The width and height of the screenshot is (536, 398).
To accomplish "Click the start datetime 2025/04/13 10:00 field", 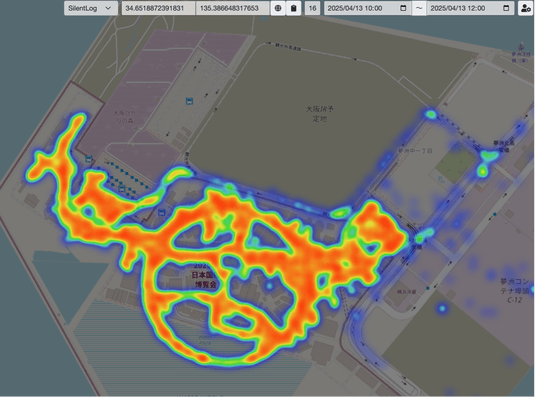I will point(367,8).
